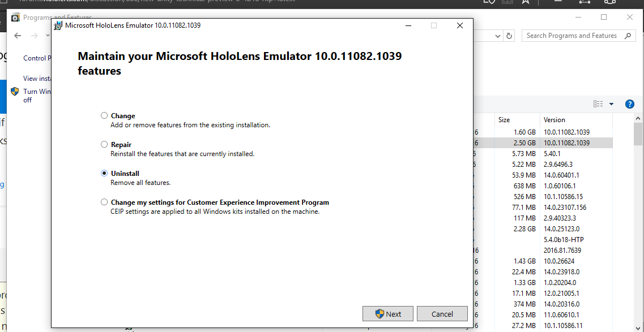Open the blue Help icon
Viewport: 644px width, 332px height.
pyautogui.click(x=630, y=104)
